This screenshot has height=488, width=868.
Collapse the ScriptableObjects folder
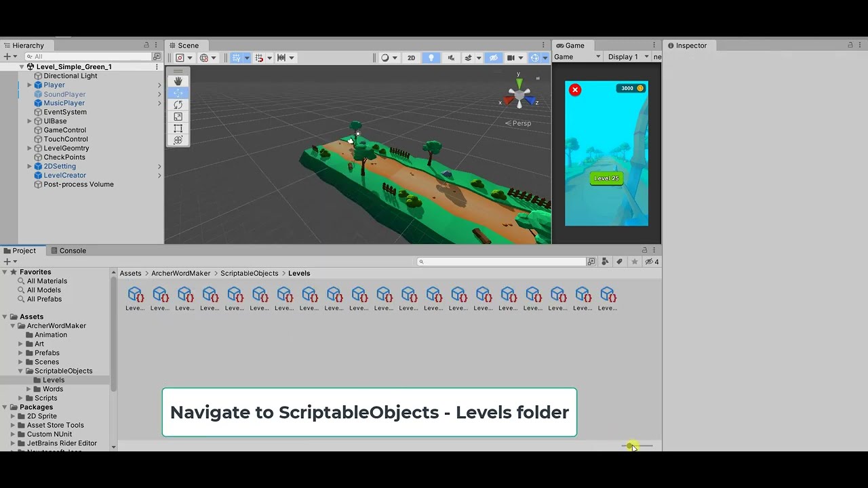pos(21,371)
